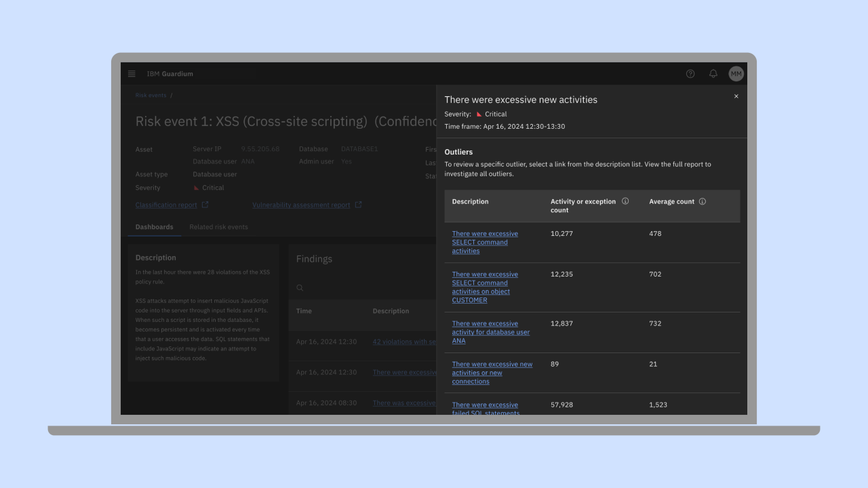Open the help icon in header

(x=690, y=74)
